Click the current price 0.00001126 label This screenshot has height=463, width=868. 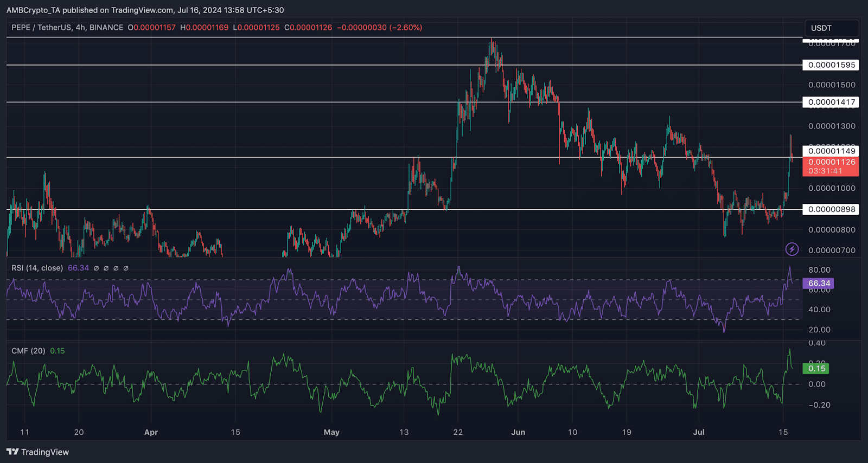(x=831, y=162)
